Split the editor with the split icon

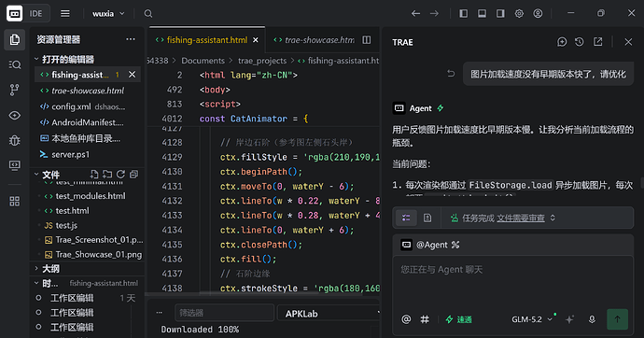(x=367, y=40)
